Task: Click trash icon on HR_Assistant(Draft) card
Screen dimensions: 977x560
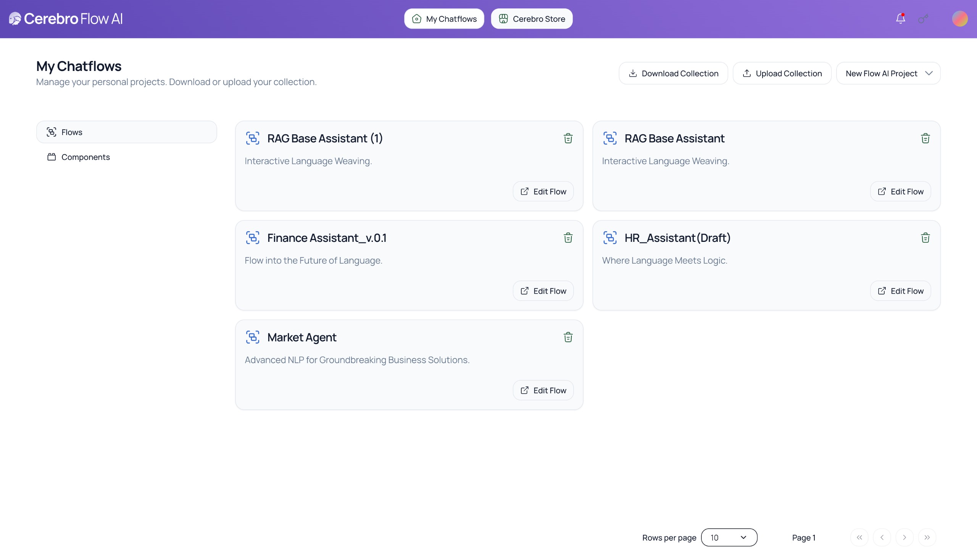Action: pos(925,238)
